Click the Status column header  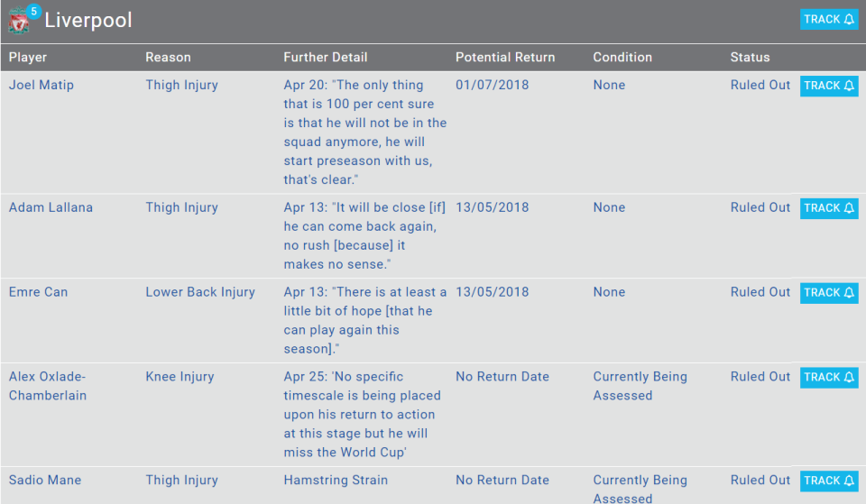click(750, 58)
